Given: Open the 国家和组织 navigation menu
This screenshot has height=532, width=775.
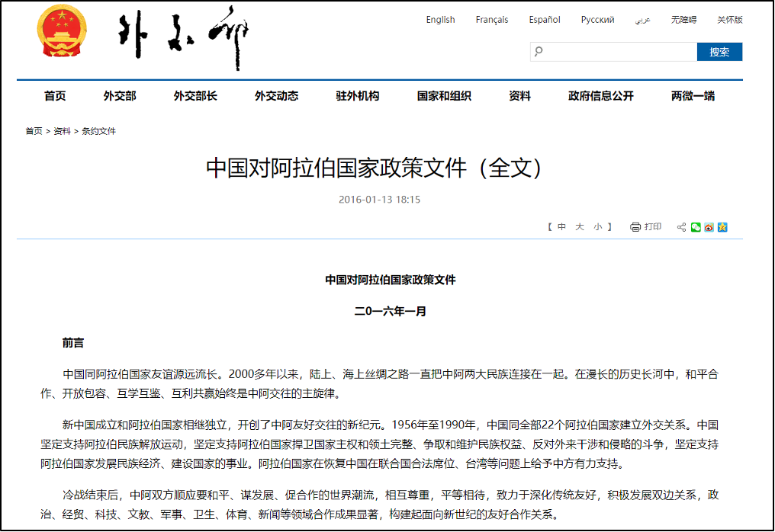Looking at the screenshot, I should 444,96.
